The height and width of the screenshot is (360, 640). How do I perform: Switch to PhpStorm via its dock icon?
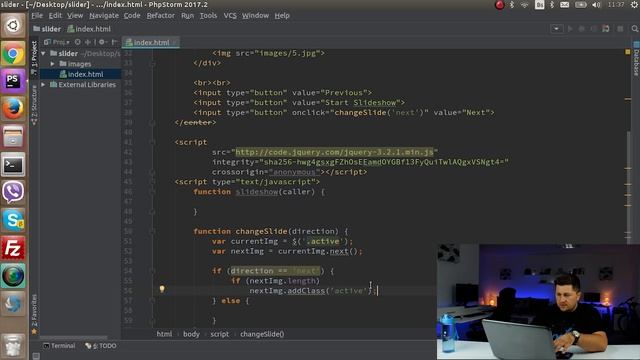pyautogui.click(x=13, y=81)
